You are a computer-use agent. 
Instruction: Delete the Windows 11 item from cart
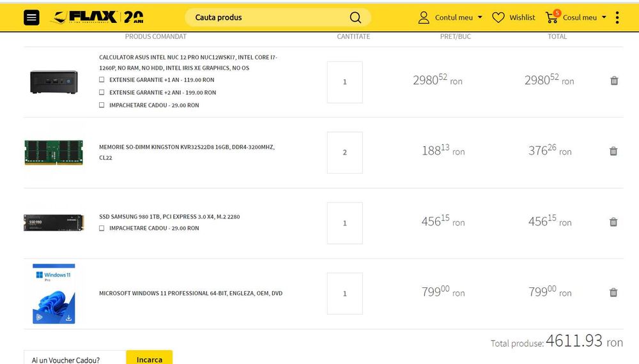(x=613, y=292)
